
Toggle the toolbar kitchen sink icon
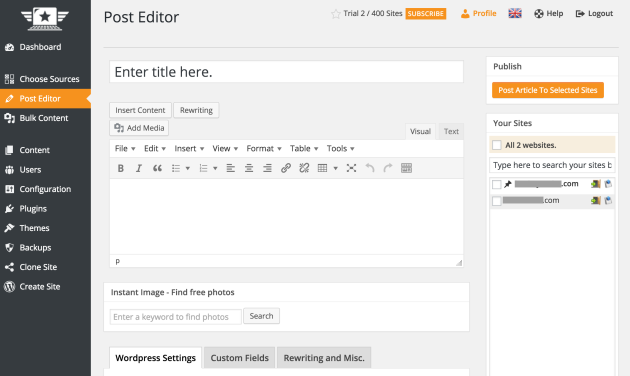coord(407,168)
